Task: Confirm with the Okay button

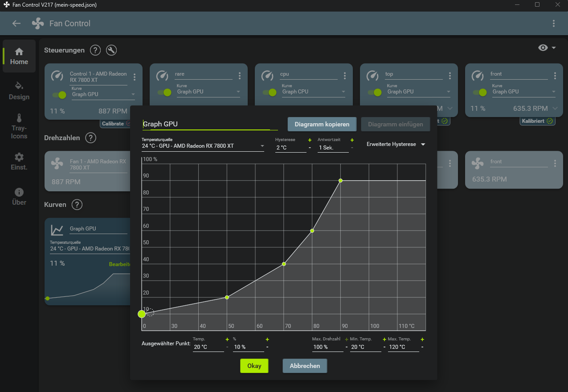Action: (x=254, y=366)
